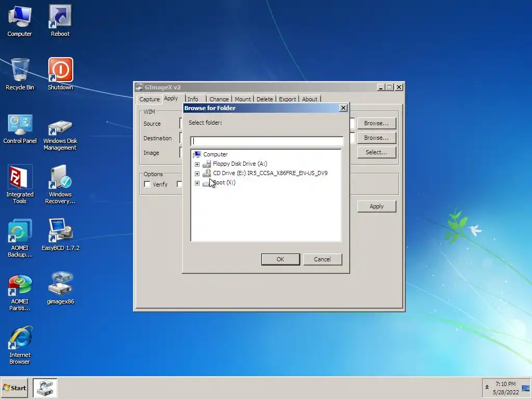Expand the Boot (X:) node
The image size is (532, 399).
tap(197, 183)
